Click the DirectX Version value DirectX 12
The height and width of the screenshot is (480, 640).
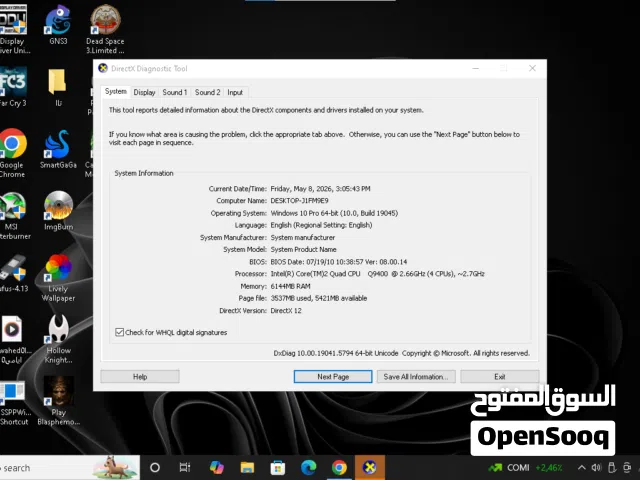[286, 311]
